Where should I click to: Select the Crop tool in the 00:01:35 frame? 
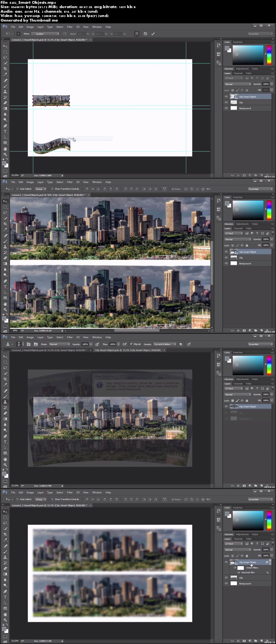coord(5,69)
